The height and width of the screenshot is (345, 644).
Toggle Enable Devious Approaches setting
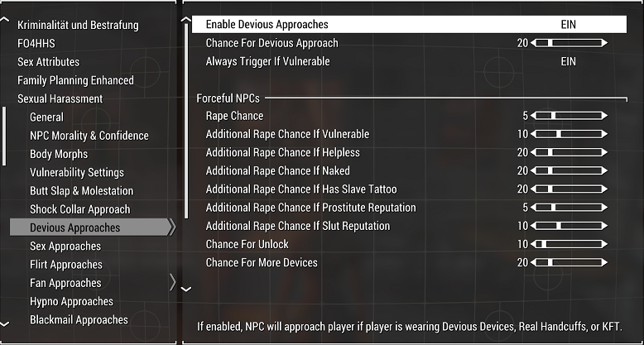point(410,24)
